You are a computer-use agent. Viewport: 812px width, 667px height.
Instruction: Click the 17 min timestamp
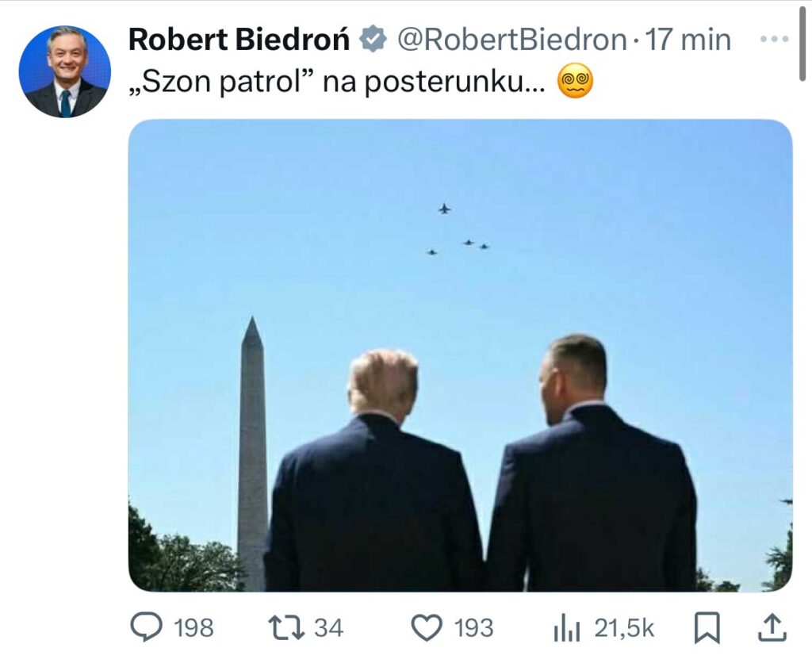click(x=688, y=40)
